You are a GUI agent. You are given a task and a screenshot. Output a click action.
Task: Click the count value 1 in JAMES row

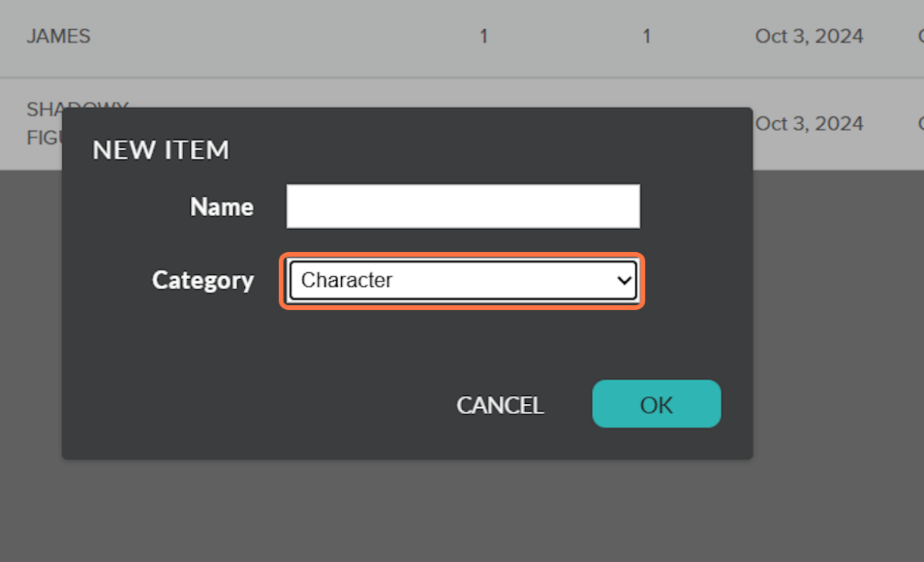click(483, 36)
